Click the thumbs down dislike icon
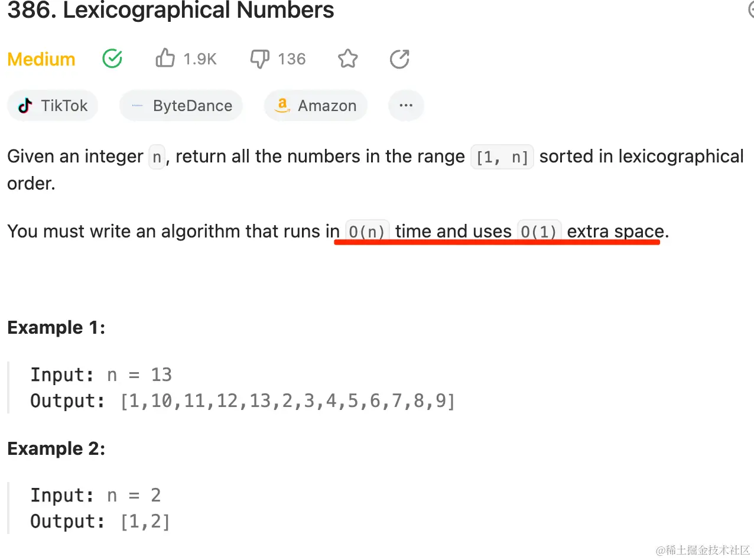 pos(260,58)
